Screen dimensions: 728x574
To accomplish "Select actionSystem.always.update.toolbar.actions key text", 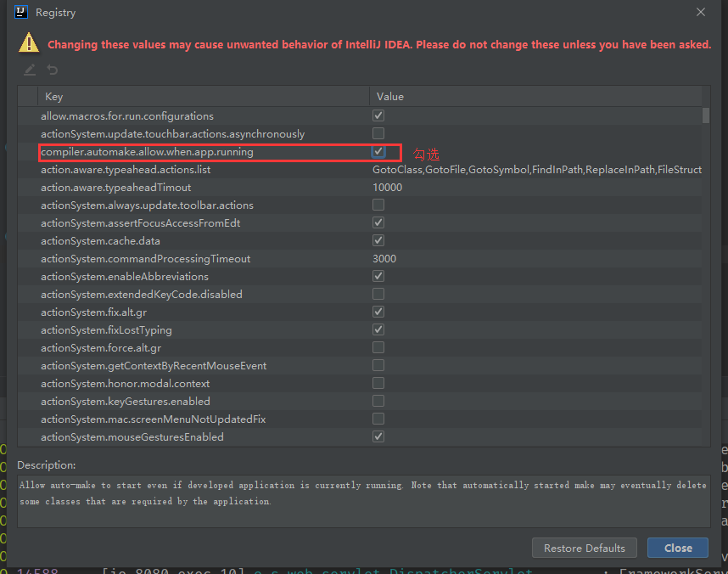I will (x=147, y=205).
